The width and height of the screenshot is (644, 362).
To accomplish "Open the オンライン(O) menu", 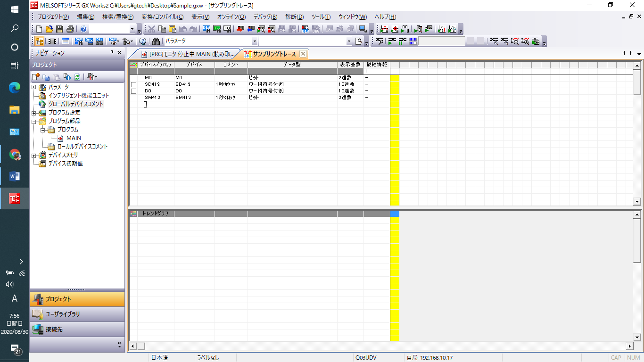I will [231, 17].
